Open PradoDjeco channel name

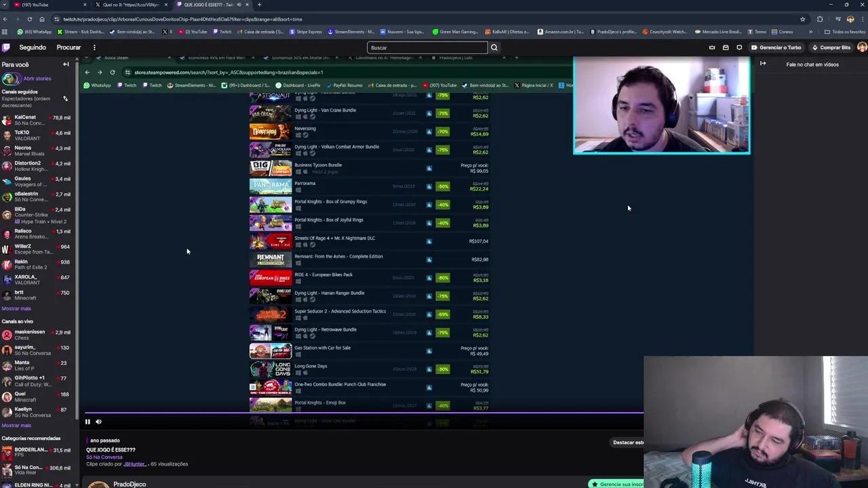pyautogui.click(x=130, y=485)
